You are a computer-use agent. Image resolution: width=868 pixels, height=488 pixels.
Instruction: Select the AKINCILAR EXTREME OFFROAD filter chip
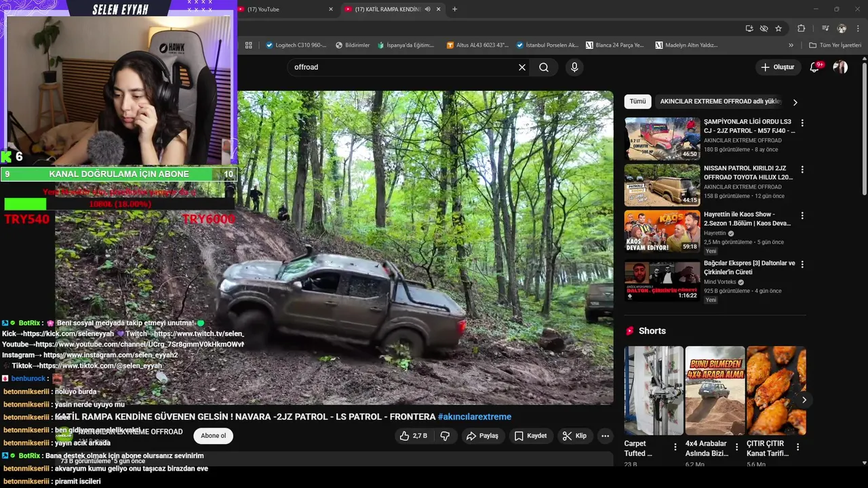tap(719, 102)
